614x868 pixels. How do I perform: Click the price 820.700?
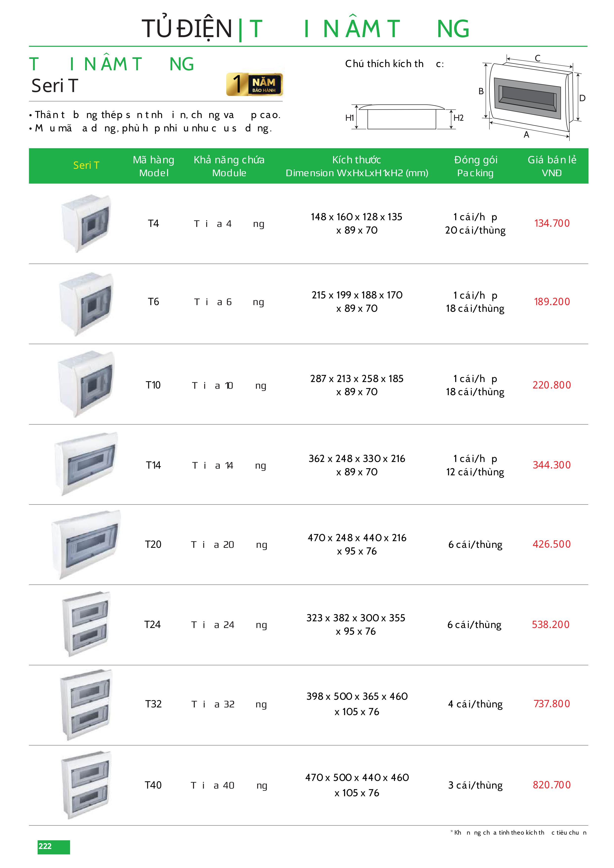coord(552,784)
